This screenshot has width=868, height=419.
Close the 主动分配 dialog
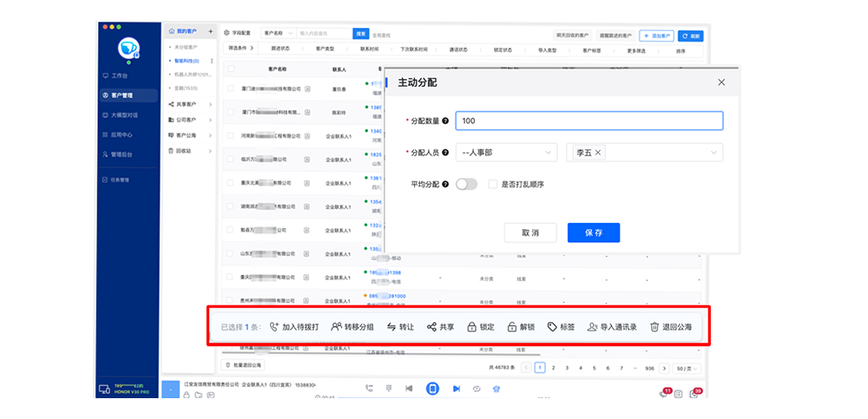[x=721, y=82]
